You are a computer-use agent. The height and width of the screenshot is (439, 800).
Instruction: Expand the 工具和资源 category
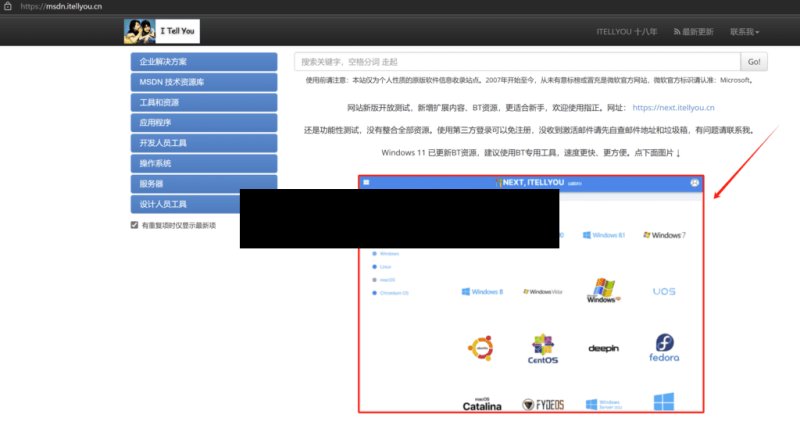pyautogui.click(x=204, y=103)
